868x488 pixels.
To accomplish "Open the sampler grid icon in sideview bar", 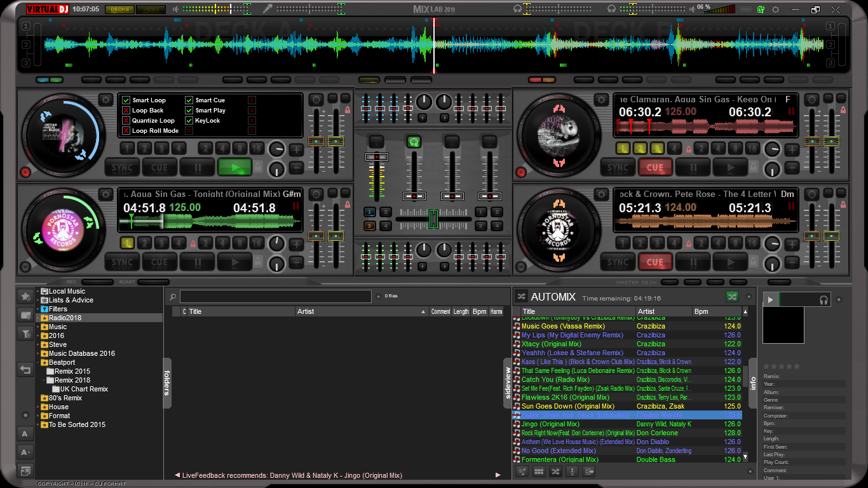I will pos(539,471).
